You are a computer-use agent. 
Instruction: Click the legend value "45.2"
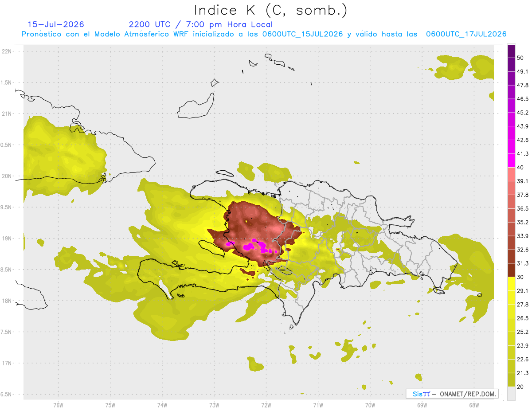click(522, 113)
